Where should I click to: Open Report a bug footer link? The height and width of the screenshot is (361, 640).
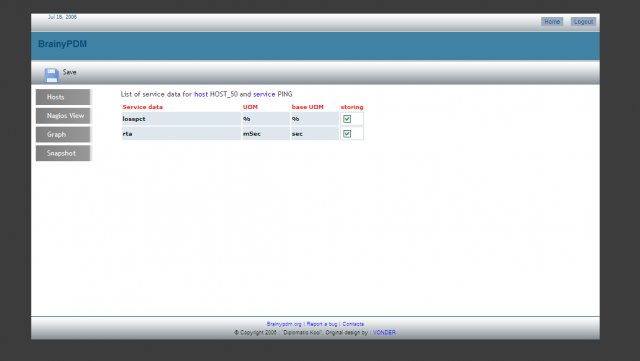pyautogui.click(x=322, y=324)
